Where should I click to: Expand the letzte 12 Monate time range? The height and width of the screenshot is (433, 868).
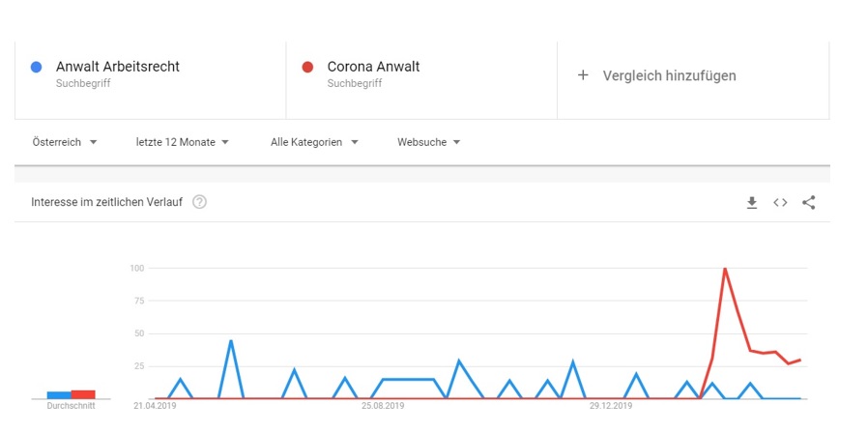[183, 142]
